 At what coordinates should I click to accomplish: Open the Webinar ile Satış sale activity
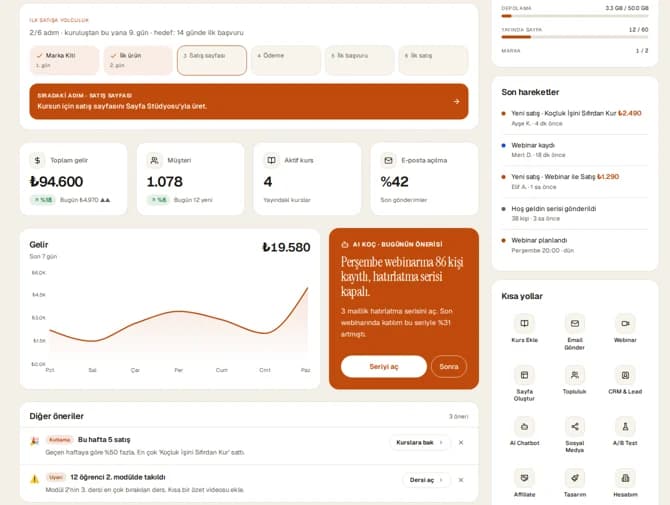(x=575, y=182)
